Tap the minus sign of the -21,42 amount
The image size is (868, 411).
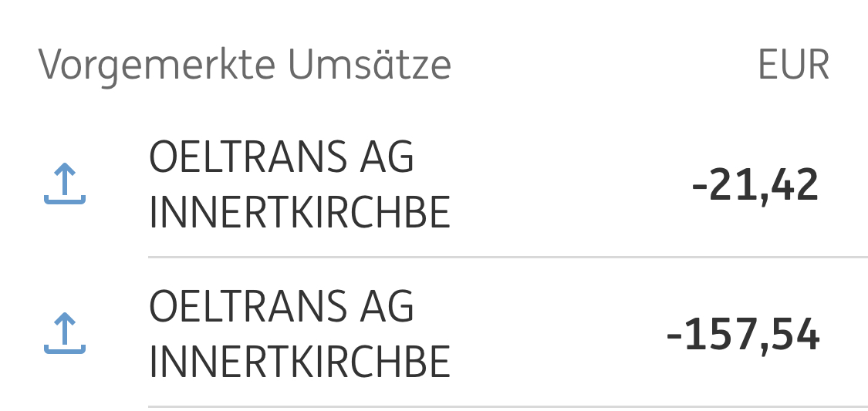(699, 189)
